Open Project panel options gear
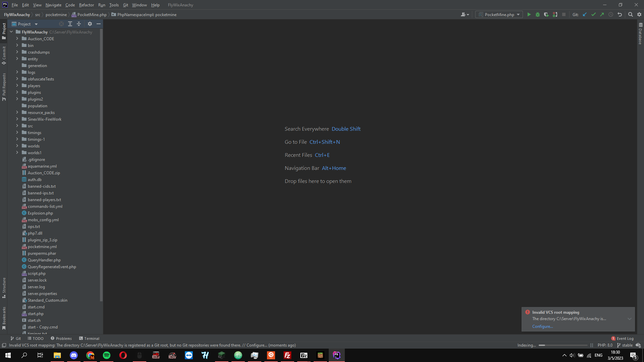Viewport: 644px width, 362px height. point(90,24)
